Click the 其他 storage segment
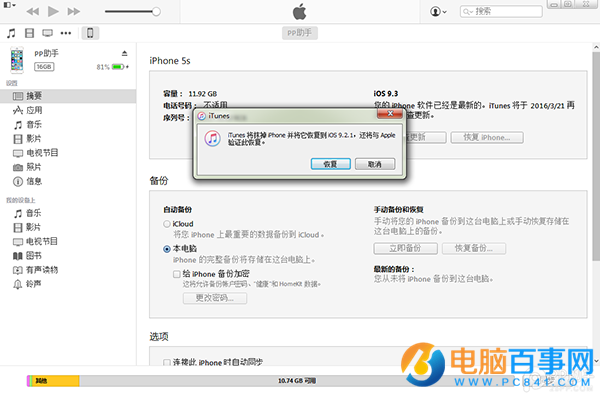 [55, 381]
